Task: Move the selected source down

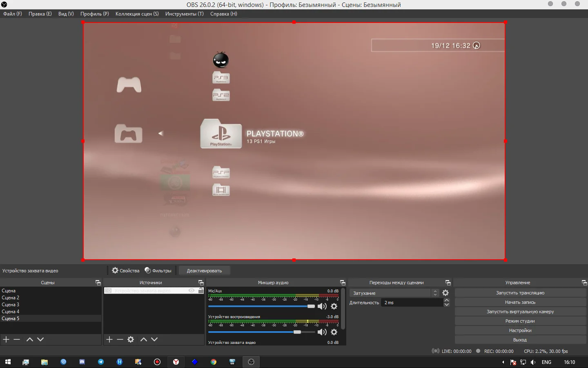Action: 154,339
